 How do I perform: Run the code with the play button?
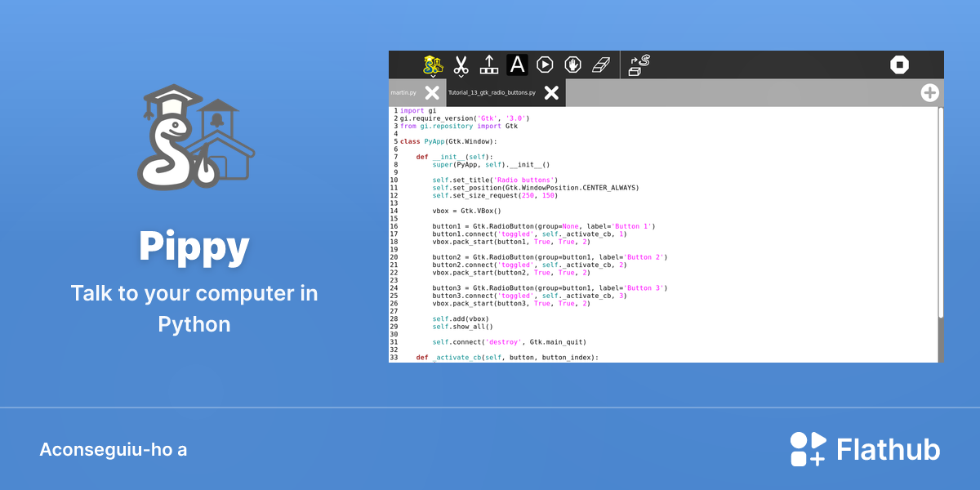click(545, 65)
